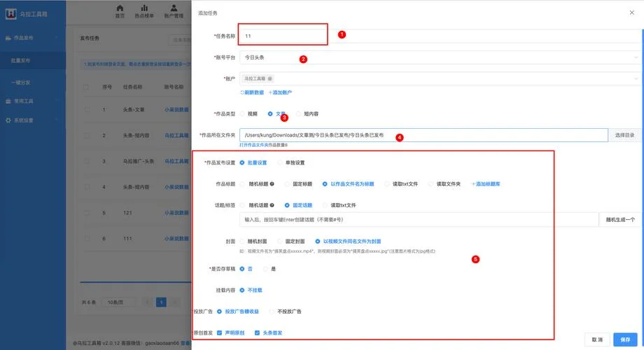Tick checkbox for row 5 task 121
The image size is (644, 350).
tap(86, 213)
